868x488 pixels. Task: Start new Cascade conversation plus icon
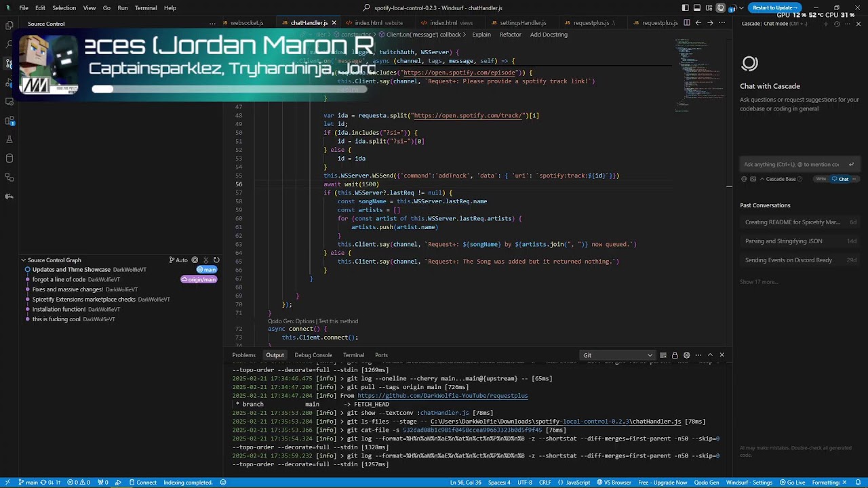[825, 24]
